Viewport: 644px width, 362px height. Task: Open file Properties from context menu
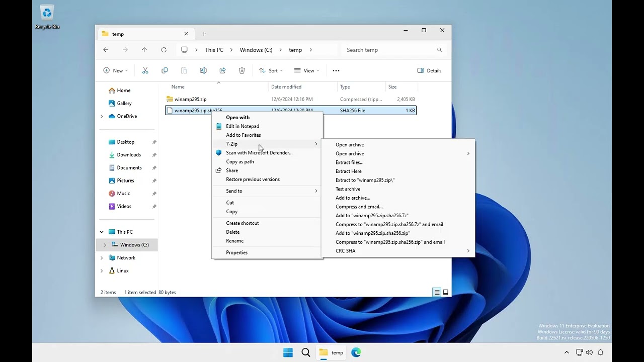coord(267,252)
